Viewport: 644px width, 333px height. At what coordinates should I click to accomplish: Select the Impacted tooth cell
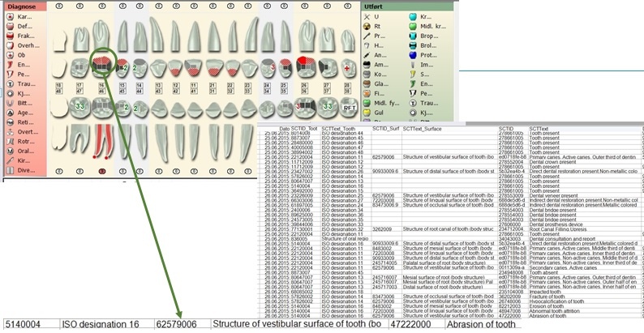click(x=546, y=292)
